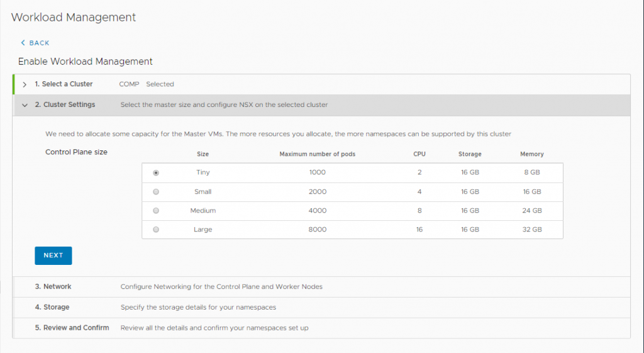The width and height of the screenshot is (644, 353).
Task: Pick the Large control plane radio button
Action: (x=156, y=230)
